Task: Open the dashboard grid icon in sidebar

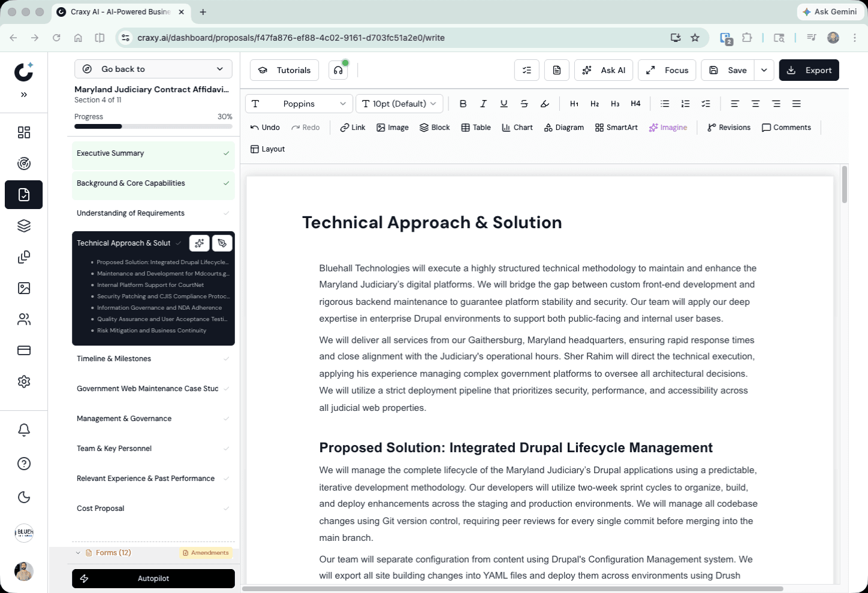Action: [x=24, y=132]
